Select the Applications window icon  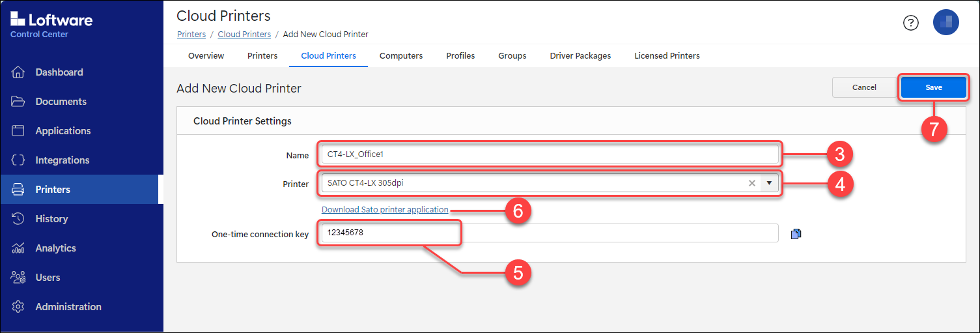click(18, 131)
